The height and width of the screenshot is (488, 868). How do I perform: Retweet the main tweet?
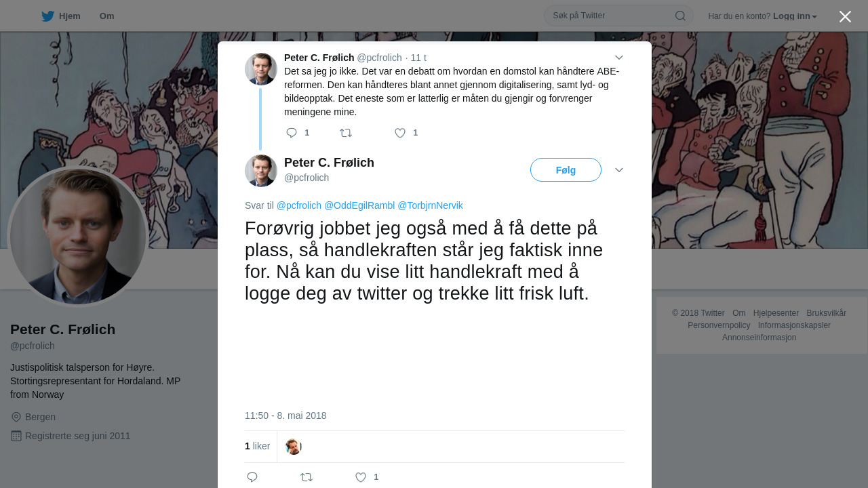[x=307, y=477]
